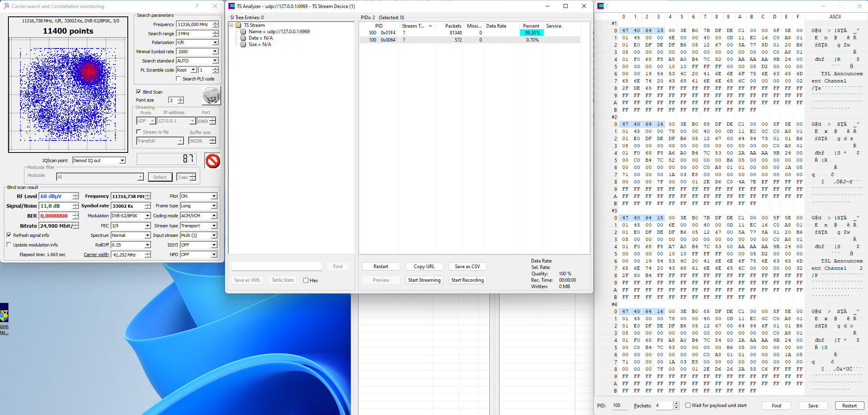This screenshot has height=415, width=868.
Task: Click Start Streaming in TS Analyzer
Action: pos(424,280)
